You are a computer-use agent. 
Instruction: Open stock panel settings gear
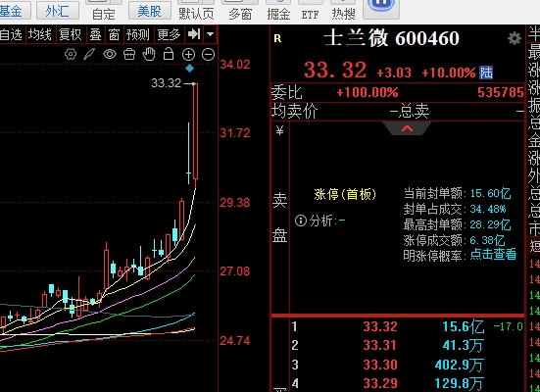tap(515, 38)
